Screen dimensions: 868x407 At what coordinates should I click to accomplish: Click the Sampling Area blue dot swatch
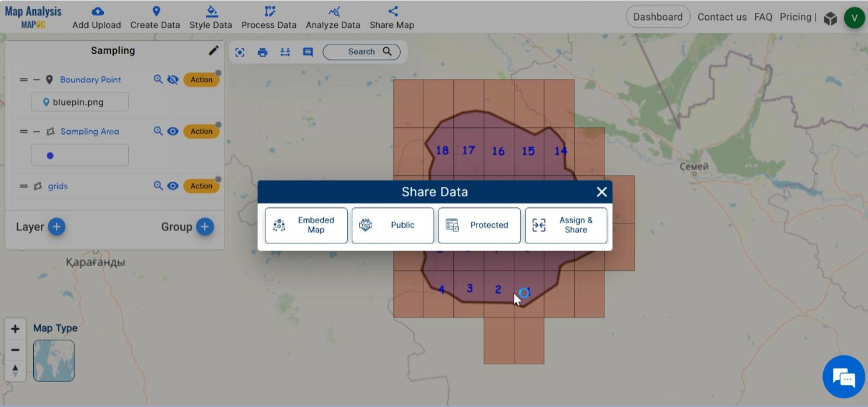pos(50,155)
